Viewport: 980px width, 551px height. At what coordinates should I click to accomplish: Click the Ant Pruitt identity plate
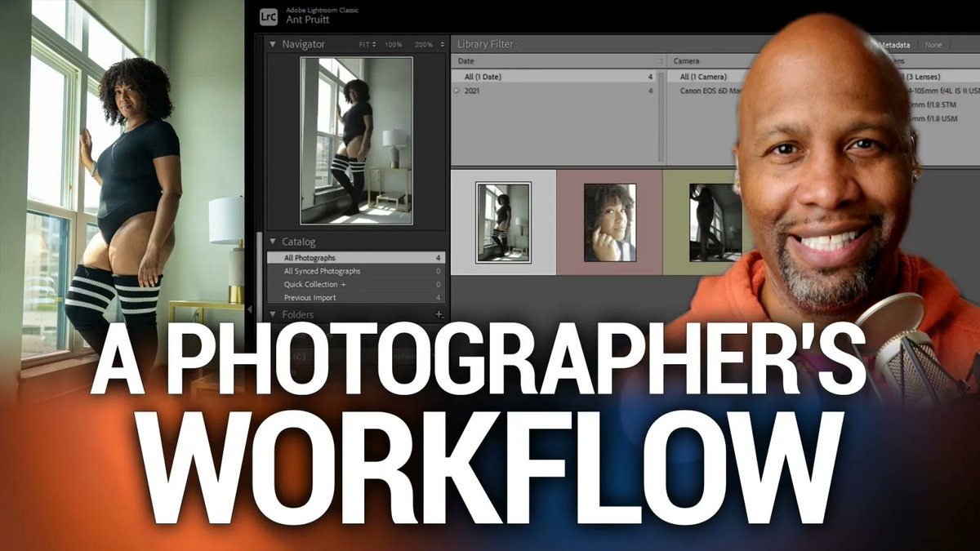[308, 20]
